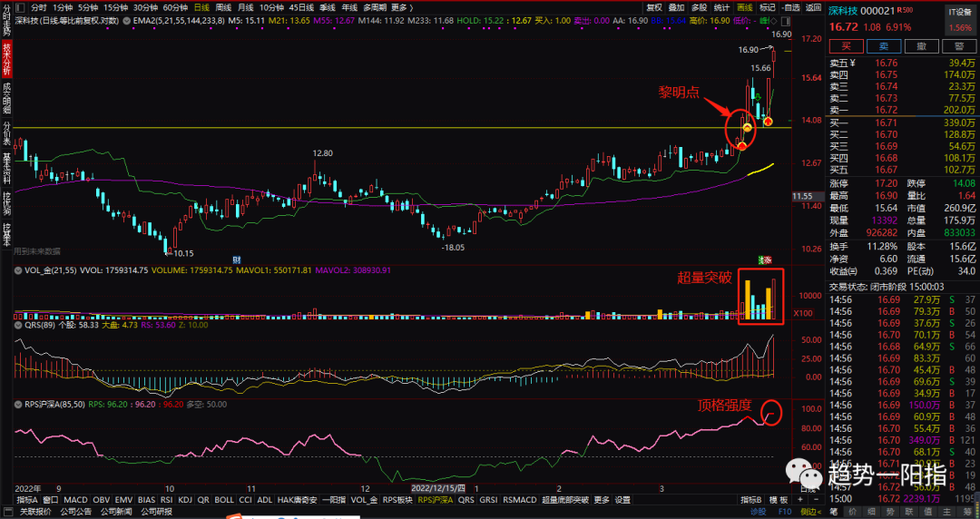980x519 pixels.
Task: Click the minus zoom button
Action: pos(816,500)
